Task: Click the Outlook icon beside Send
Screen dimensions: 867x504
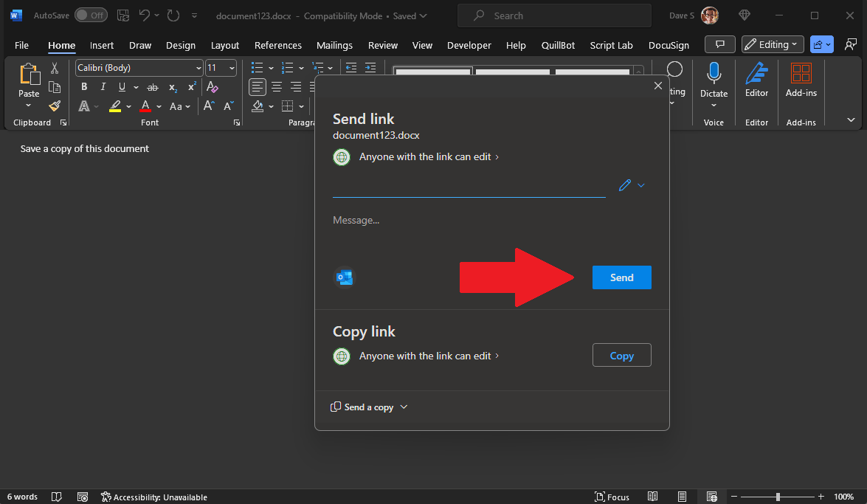Action: (344, 277)
